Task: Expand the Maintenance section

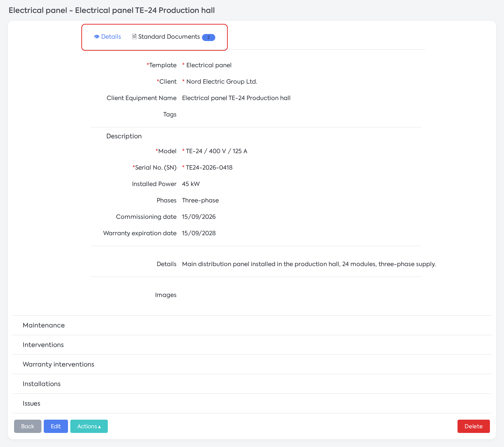Action: pyautogui.click(x=252, y=325)
